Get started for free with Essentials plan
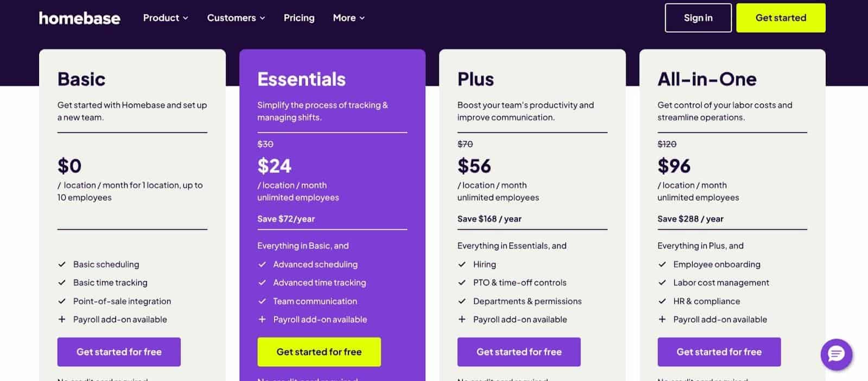 coord(319,352)
